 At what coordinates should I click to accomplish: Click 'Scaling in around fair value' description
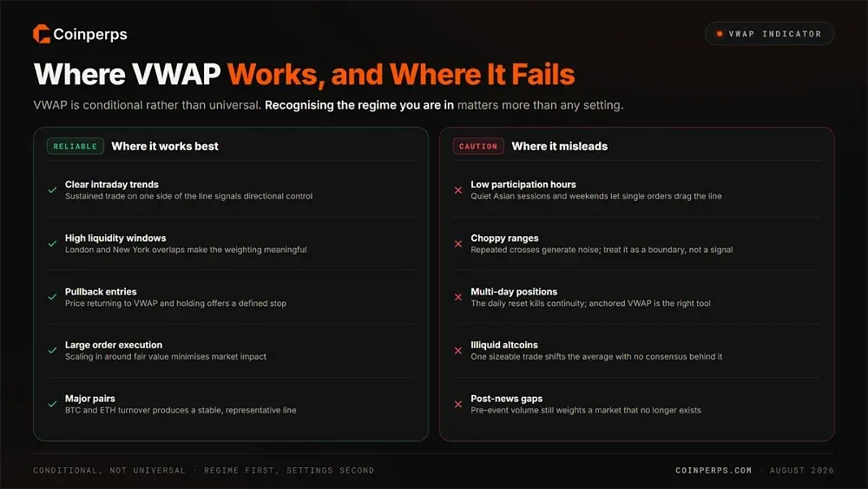tap(166, 357)
